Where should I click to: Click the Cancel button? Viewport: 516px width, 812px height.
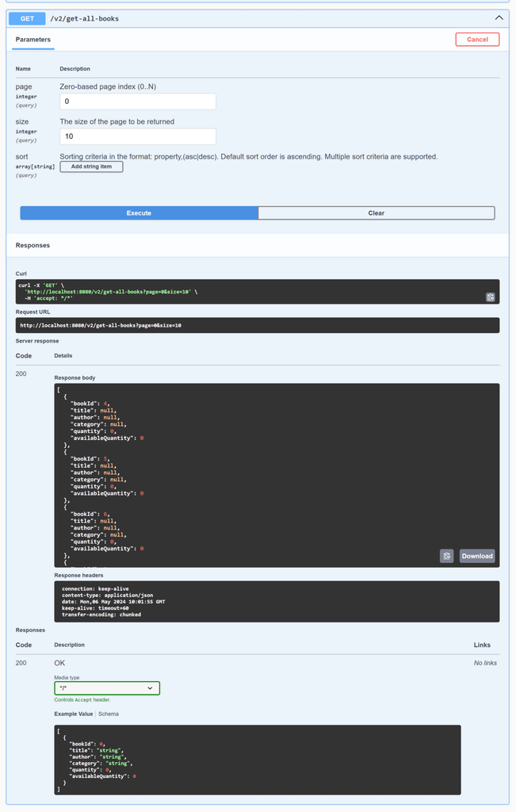pos(477,40)
